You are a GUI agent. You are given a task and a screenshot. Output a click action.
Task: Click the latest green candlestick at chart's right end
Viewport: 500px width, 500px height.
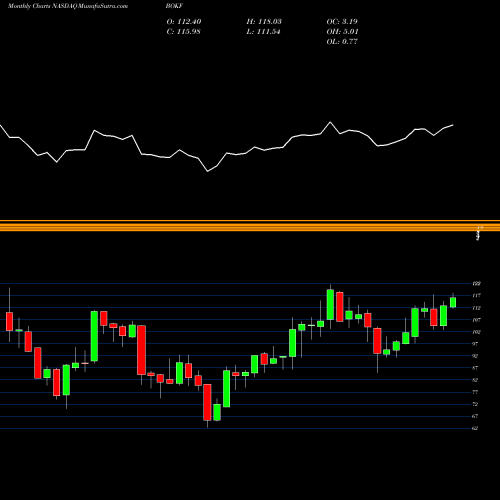tap(453, 302)
